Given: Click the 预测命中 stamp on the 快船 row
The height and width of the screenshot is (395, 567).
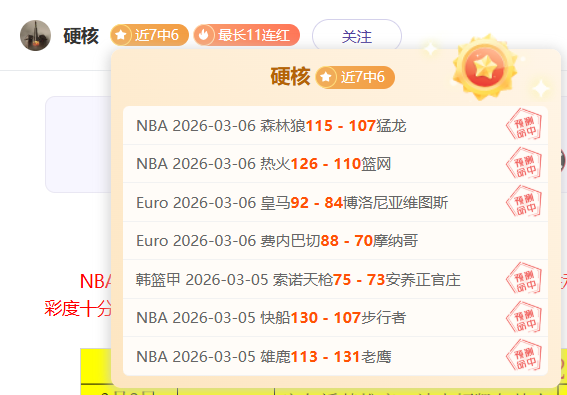Looking at the screenshot, I should tap(524, 317).
